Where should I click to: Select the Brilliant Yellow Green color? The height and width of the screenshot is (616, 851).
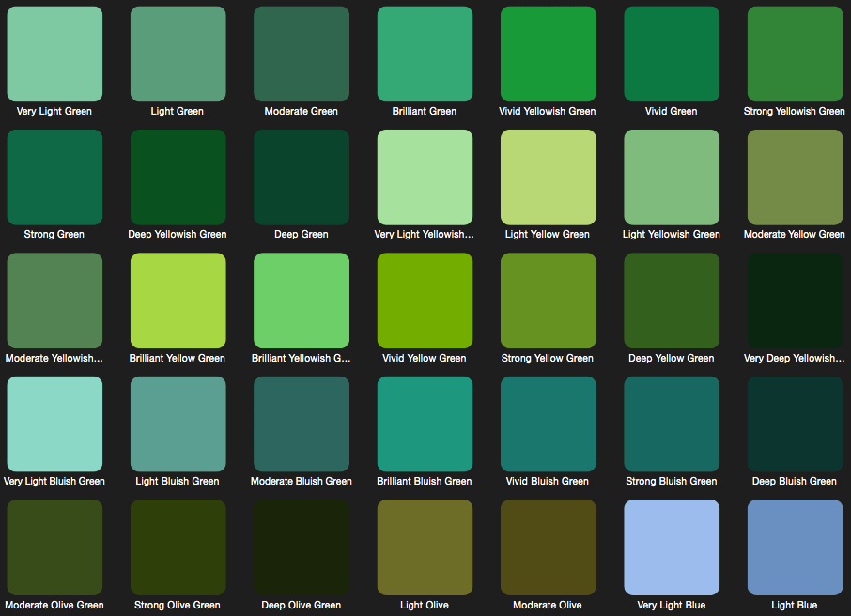(x=178, y=300)
